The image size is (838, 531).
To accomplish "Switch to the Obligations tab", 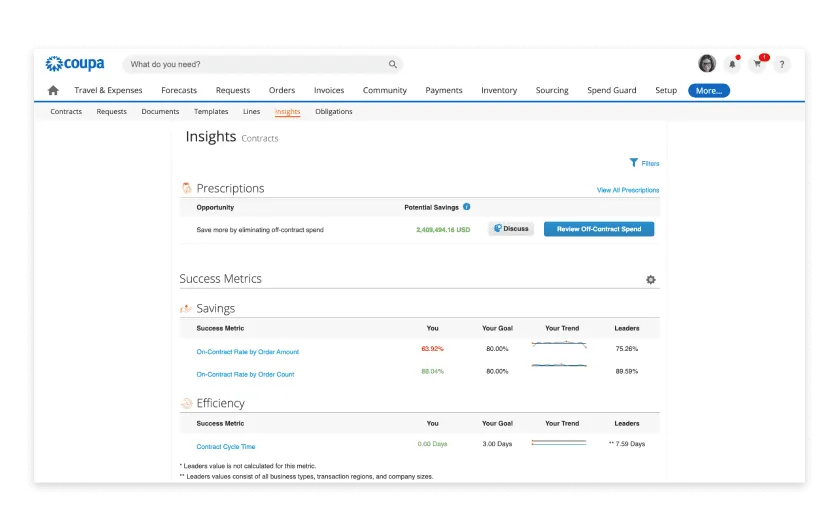I will pos(334,112).
